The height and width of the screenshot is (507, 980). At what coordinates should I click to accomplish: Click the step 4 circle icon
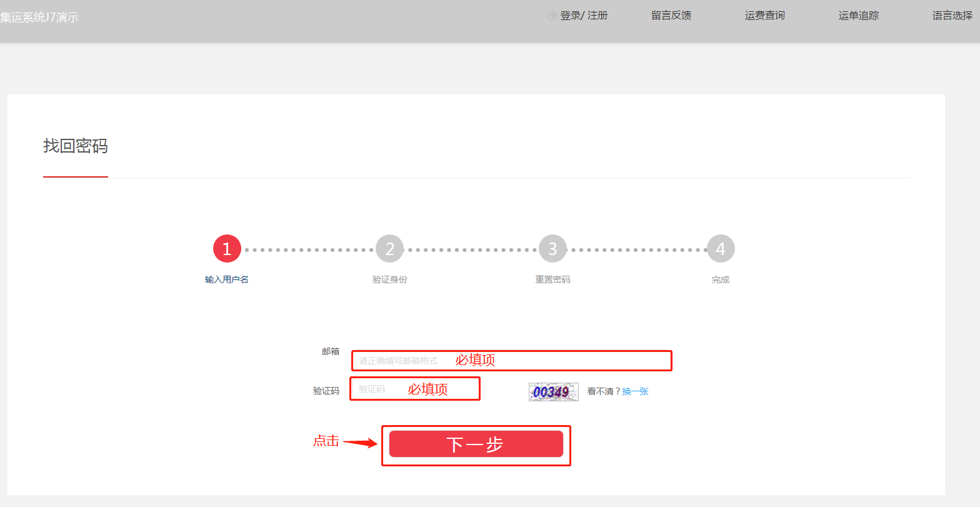click(720, 249)
